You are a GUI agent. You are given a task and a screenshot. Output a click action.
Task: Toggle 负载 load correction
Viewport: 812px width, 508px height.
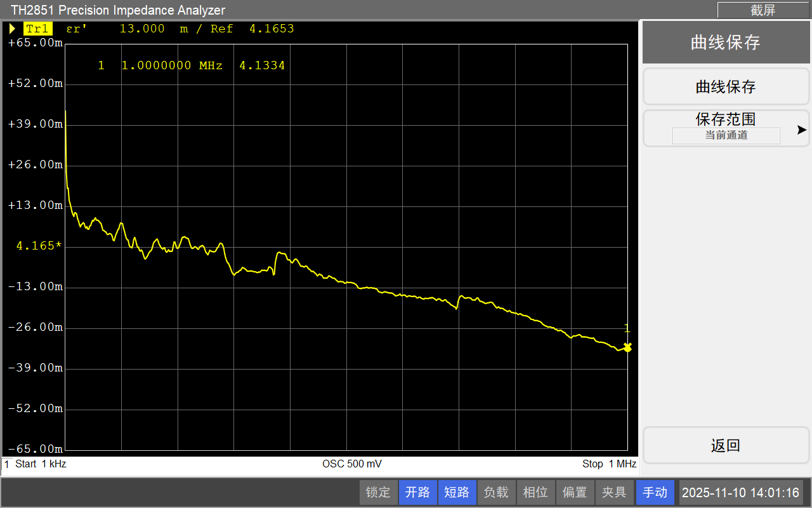[x=496, y=492]
